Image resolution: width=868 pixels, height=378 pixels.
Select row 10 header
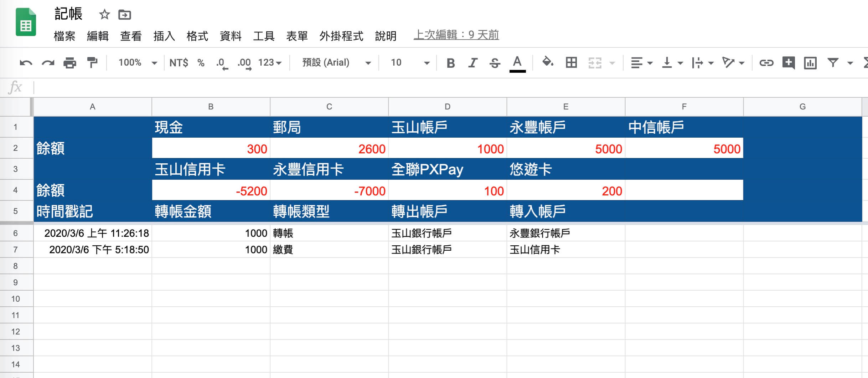point(16,299)
